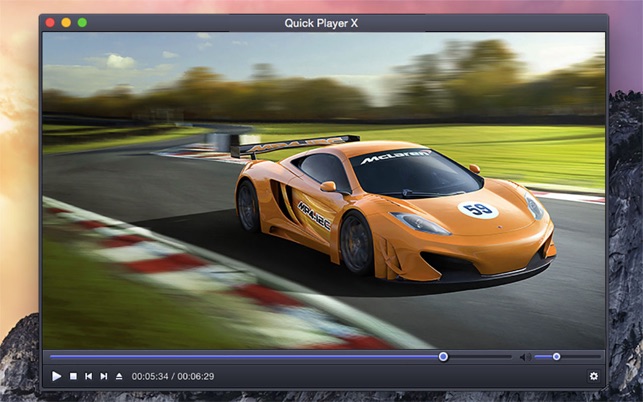This screenshot has width=643, height=402.
Task: Minimize the player with the yellow button
Action: point(66,22)
